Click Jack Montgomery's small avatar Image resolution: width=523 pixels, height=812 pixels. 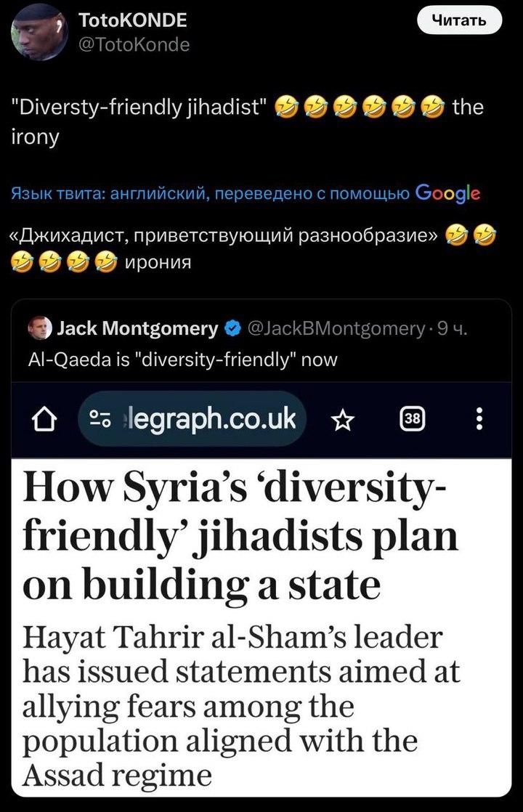40,328
